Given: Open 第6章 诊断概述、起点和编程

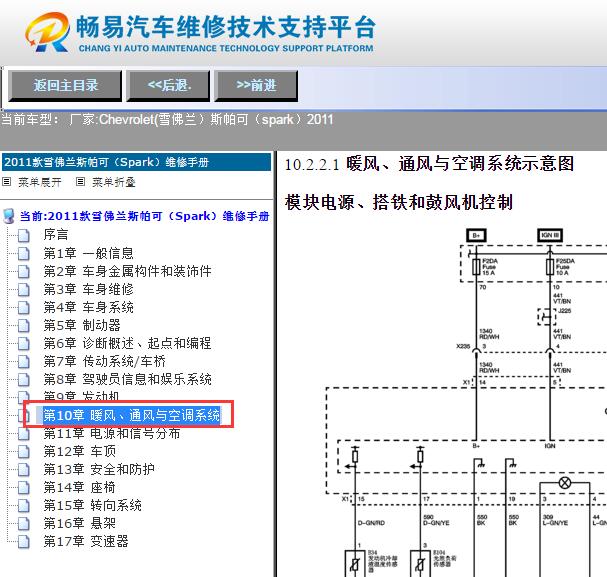Looking at the screenshot, I should [127, 343].
